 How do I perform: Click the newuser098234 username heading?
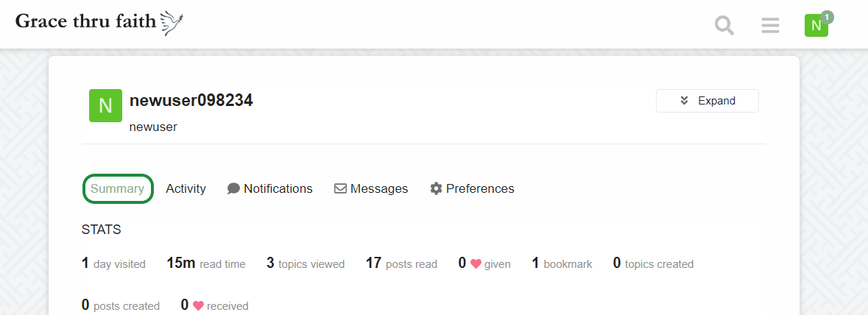tap(191, 100)
